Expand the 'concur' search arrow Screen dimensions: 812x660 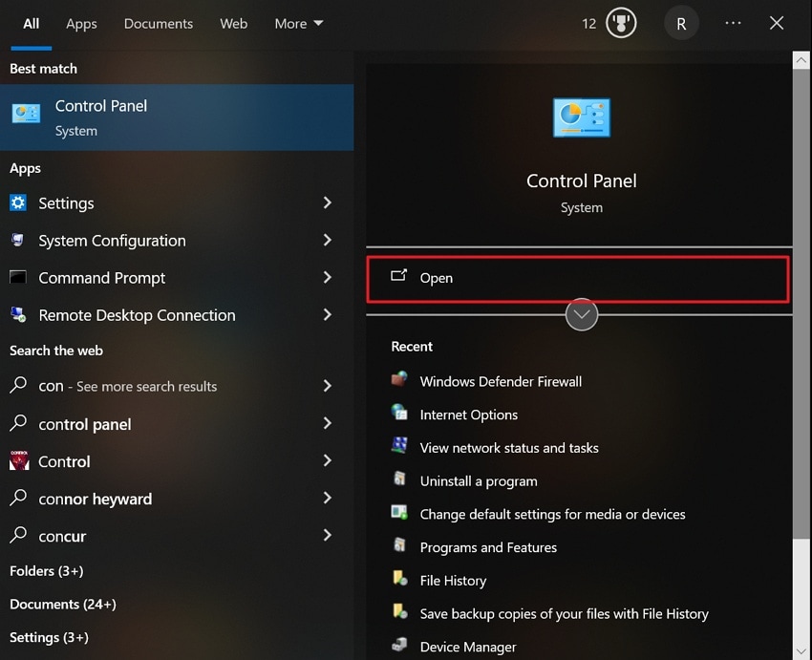point(328,535)
